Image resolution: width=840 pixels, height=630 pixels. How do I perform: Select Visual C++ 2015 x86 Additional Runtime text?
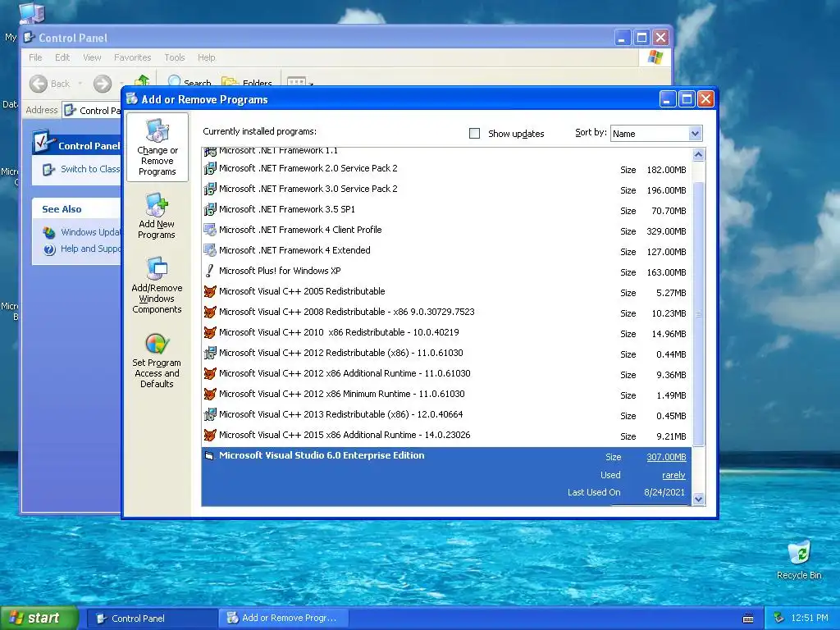(345, 435)
